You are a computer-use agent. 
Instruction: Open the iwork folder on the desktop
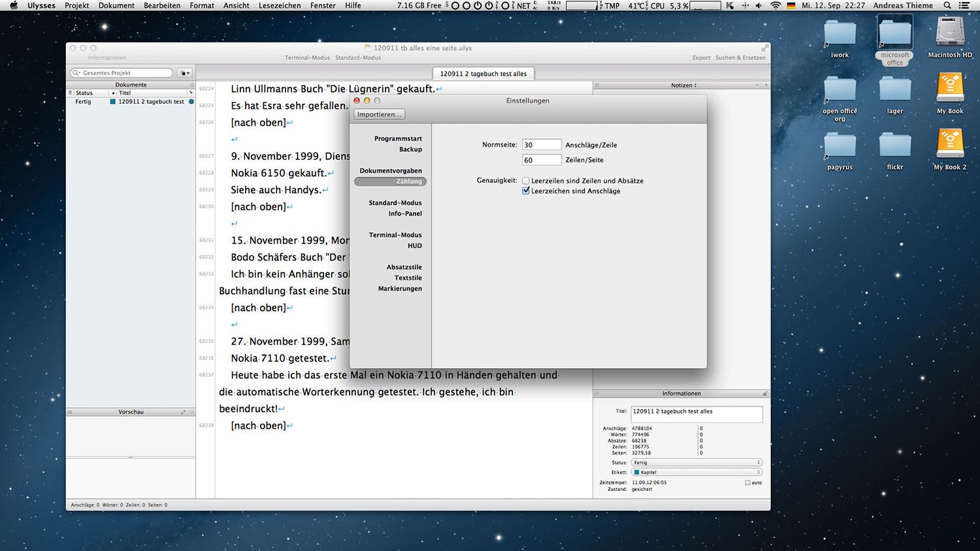click(840, 34)
